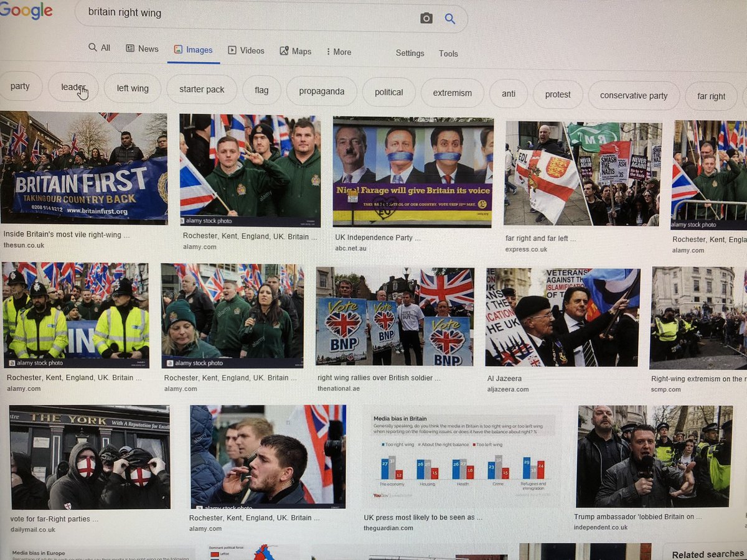Click the thesun.co.uk source text
747x560 pixels.
pos(24,246)
